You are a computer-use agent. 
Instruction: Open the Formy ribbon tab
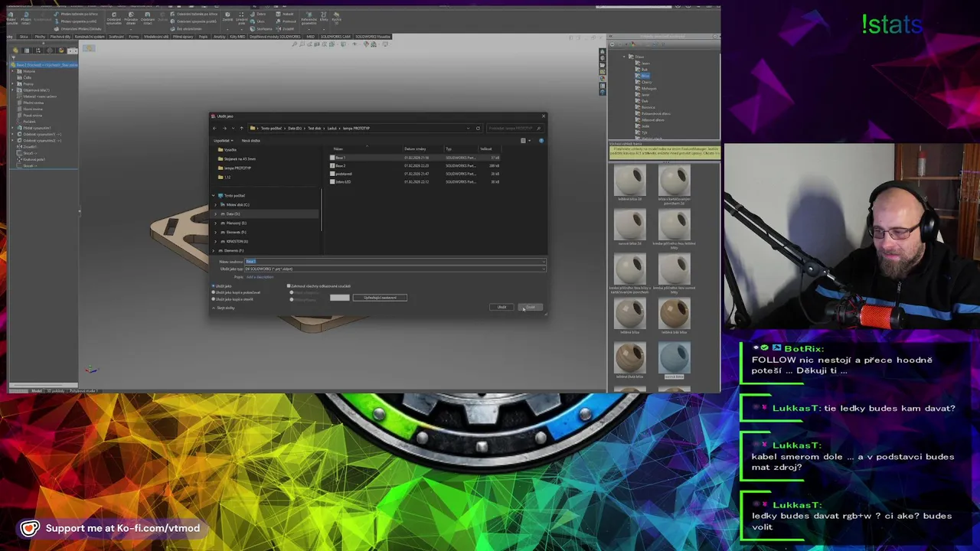134,37
